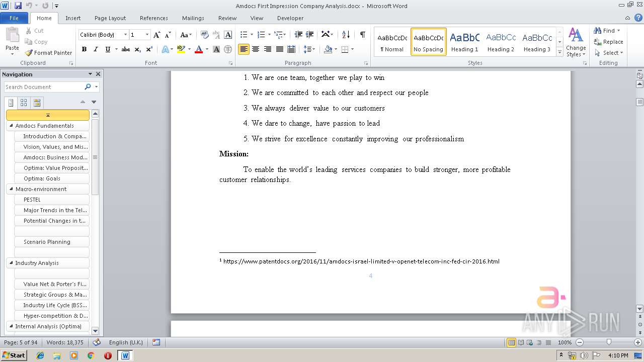
Task: Open borders dropdown
Action: click(352, 49)
